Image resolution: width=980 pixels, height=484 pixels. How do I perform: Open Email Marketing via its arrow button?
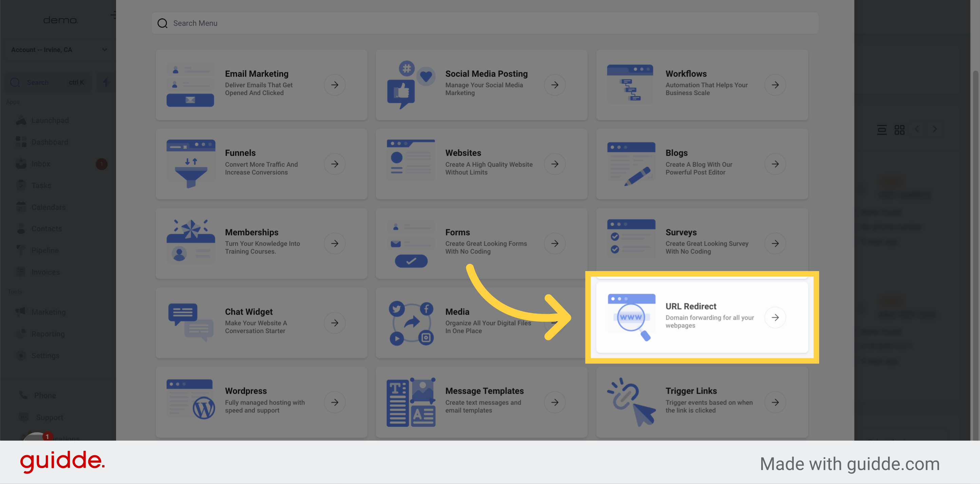tap(334, 85)
